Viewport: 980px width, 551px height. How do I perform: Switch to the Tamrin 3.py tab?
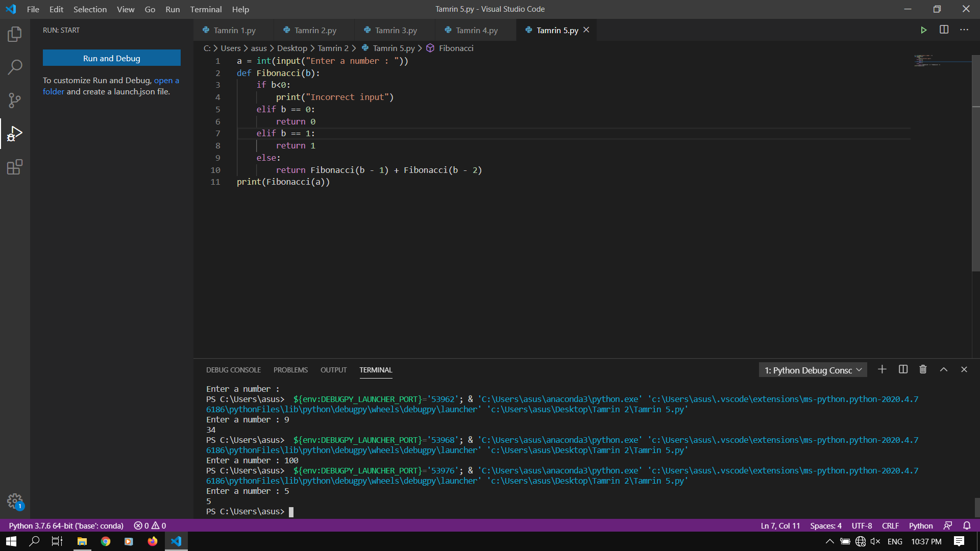click(x=395, y=30)
